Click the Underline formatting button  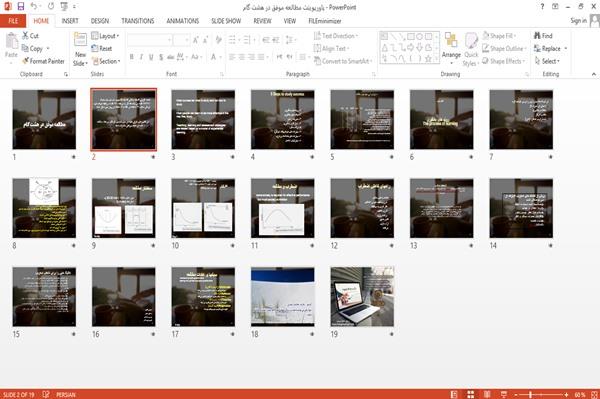[151, 57]
